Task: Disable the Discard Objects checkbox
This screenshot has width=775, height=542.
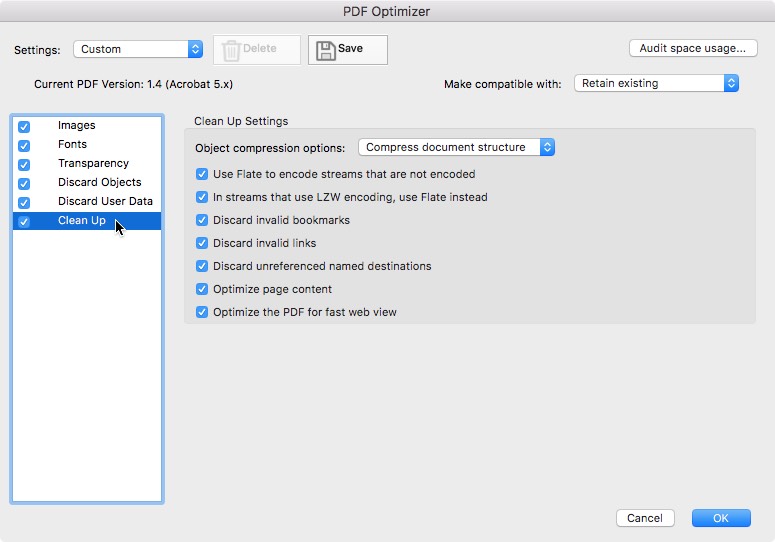Action: pos(24,184)
